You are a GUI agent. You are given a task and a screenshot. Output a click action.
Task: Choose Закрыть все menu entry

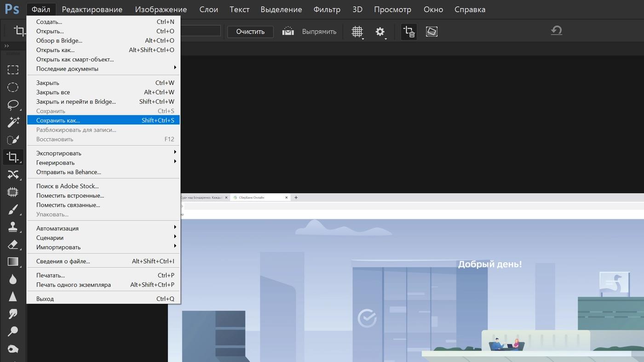coord(103,92)
